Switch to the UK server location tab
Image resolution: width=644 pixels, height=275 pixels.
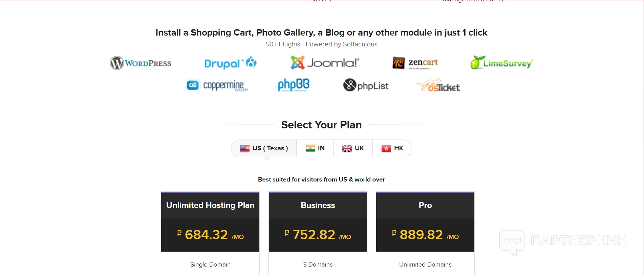[x=353, y=148]
